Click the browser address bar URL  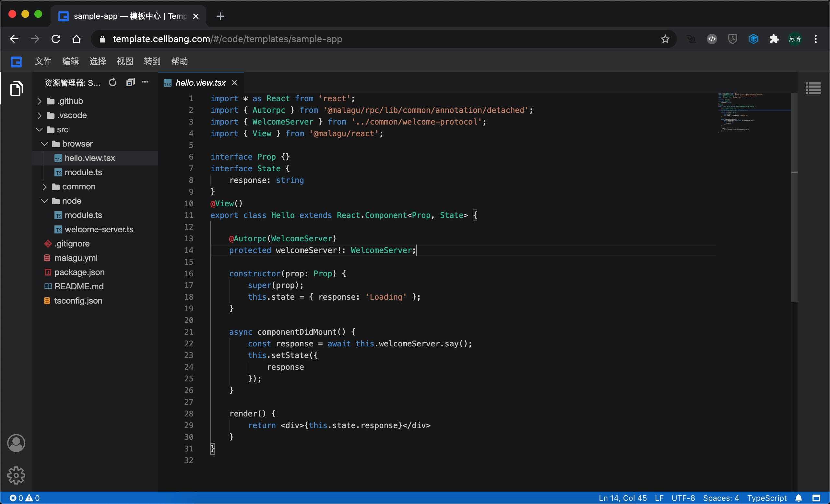pos(227,39)
